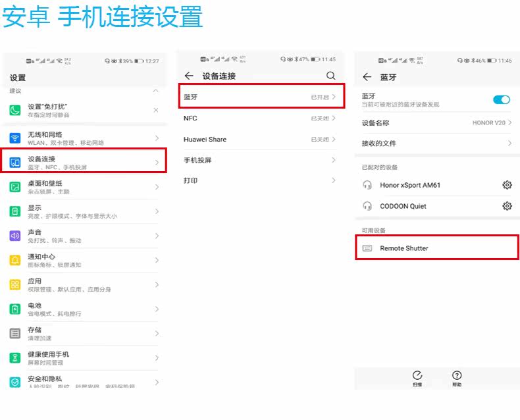The image size is (520, 420).
Task: Click the 安卓 手机连接设置 heading
Action: tap(103, 16)
